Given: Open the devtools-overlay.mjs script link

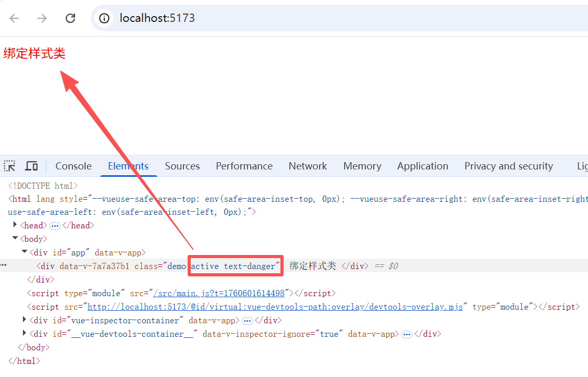Looking at the screenshot, I should pyautogui.click(x=275, y=307).
